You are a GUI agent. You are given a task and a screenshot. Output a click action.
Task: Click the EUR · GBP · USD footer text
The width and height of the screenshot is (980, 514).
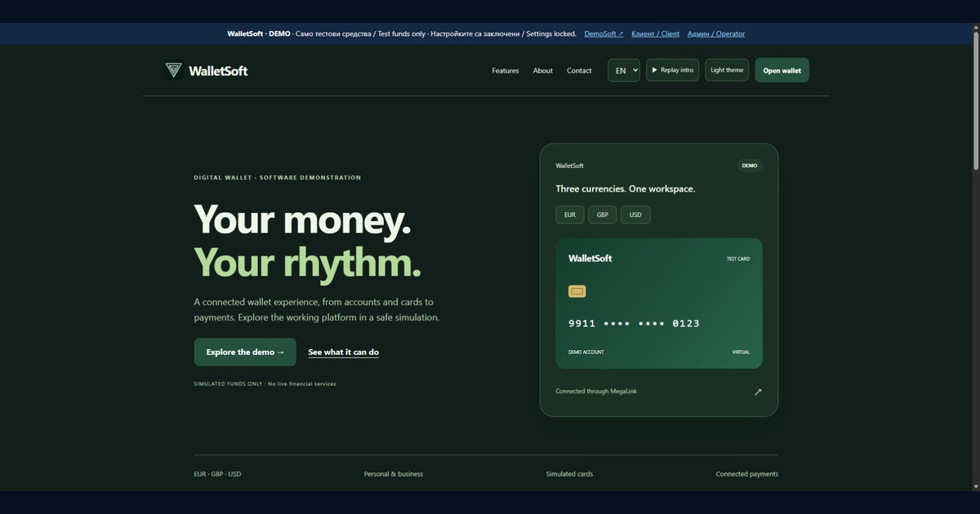(217, 474)
